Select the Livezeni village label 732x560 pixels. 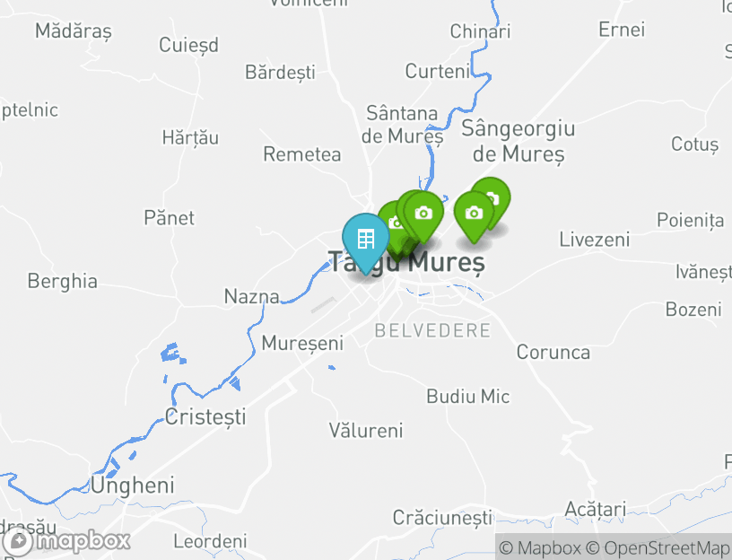[x=595, y=240]
